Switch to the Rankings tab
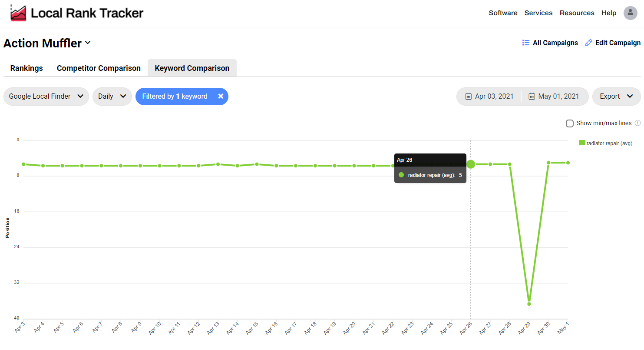This screenshot has width=644, height=350. click(x=26, y=68)
